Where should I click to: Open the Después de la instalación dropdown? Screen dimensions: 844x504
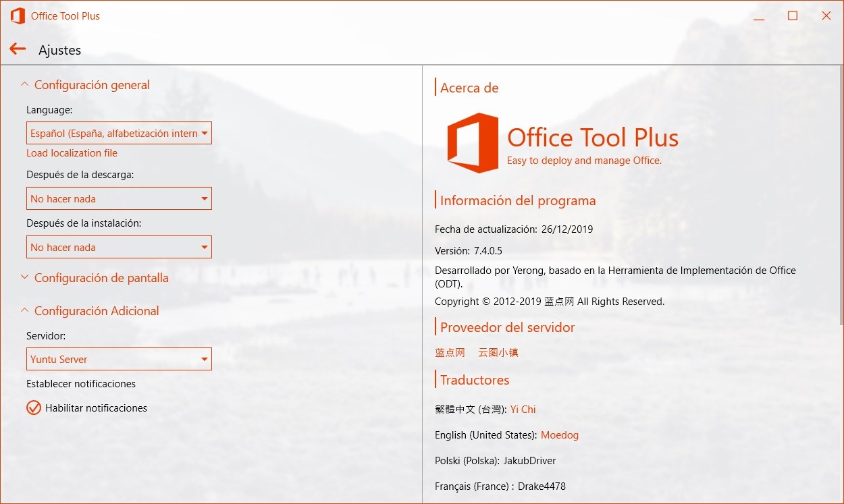tap(119, 247)
